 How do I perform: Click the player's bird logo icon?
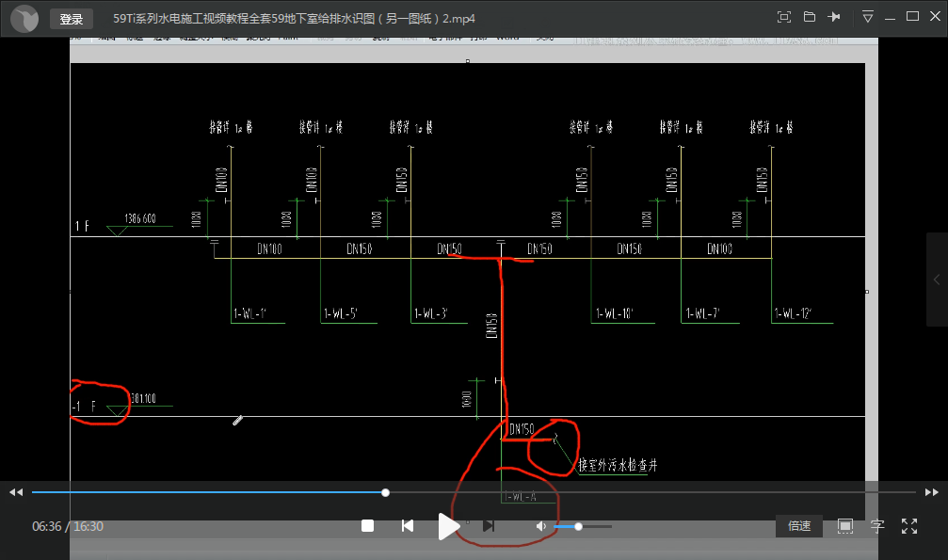pyautogui.click(x=24, y=19)
